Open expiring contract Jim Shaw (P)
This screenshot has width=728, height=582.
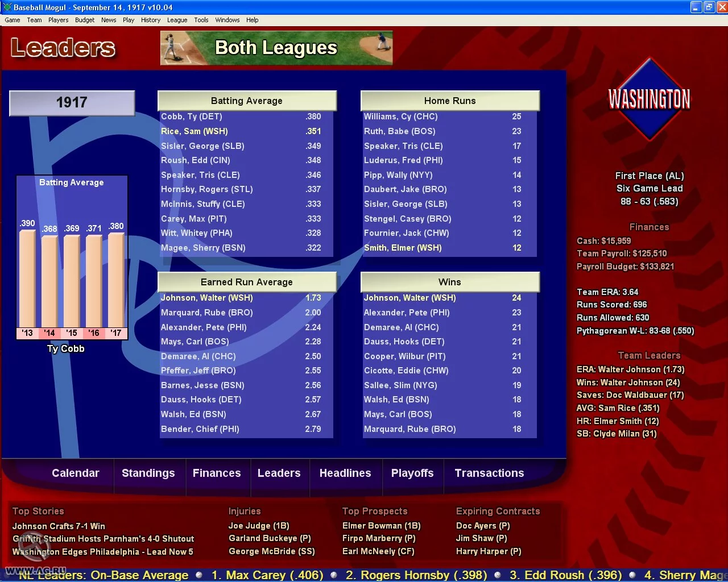click(481, 538)
